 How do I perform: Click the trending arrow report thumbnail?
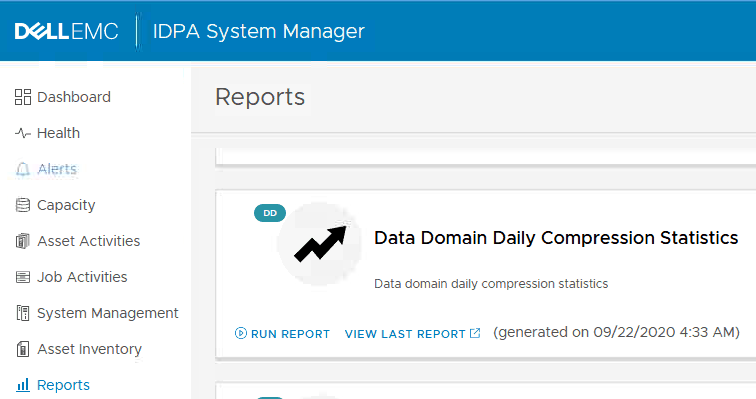[320, 244]
